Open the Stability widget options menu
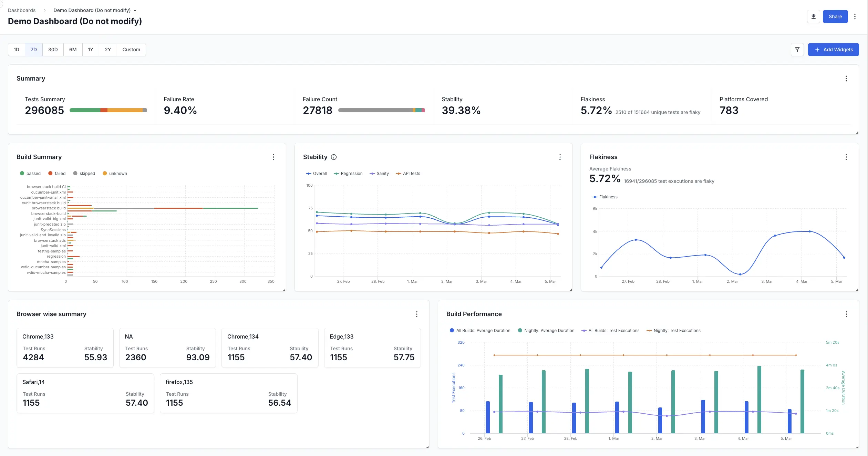The image size is (868, 456). [560, 157]
